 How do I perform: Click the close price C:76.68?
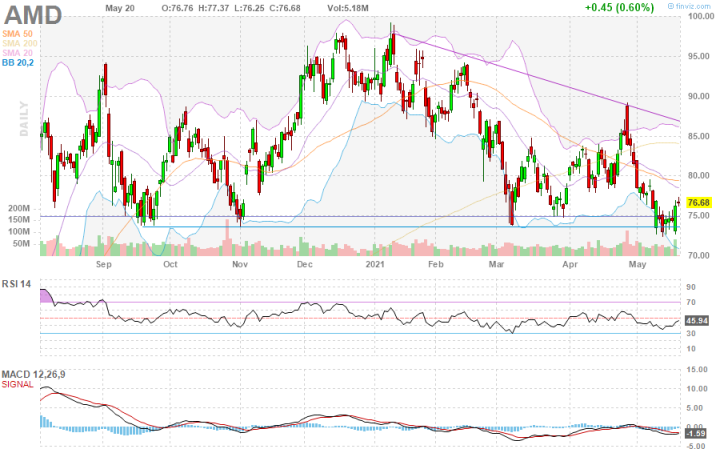(x=283, y=8)
